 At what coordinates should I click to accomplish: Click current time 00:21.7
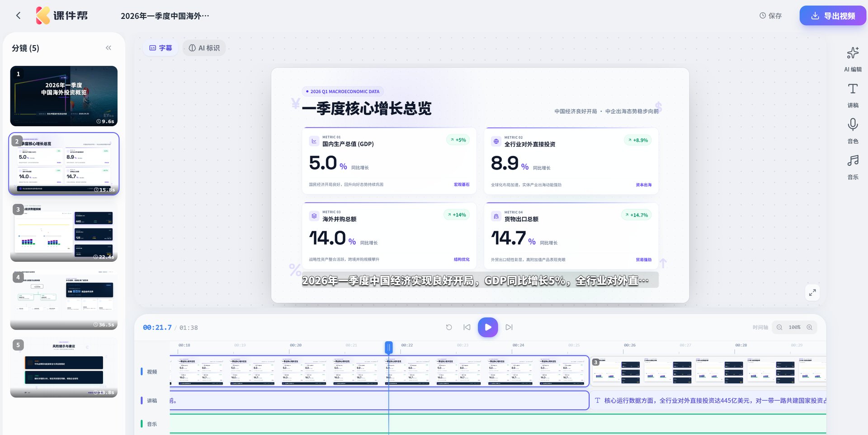coord(157,327)
